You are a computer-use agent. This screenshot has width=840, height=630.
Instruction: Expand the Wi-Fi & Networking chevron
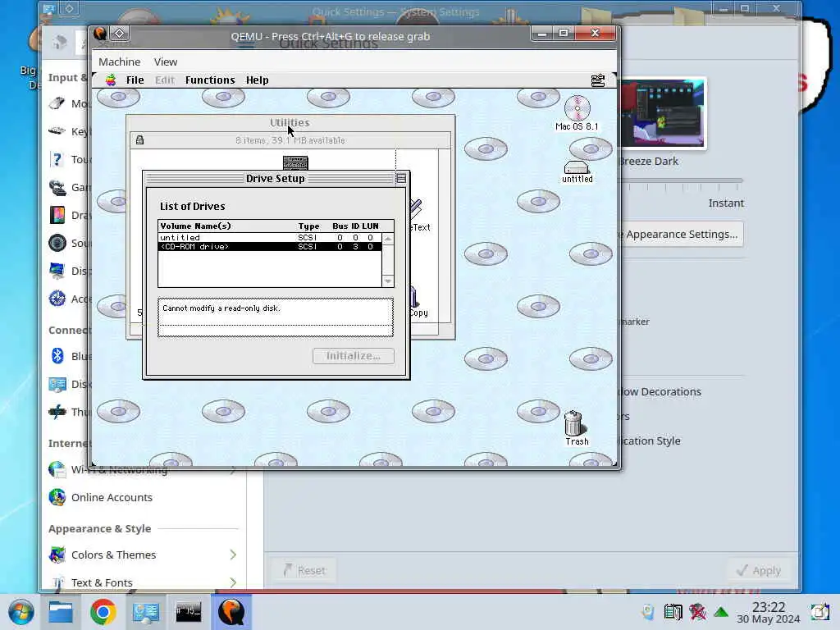tap(233, 470)
